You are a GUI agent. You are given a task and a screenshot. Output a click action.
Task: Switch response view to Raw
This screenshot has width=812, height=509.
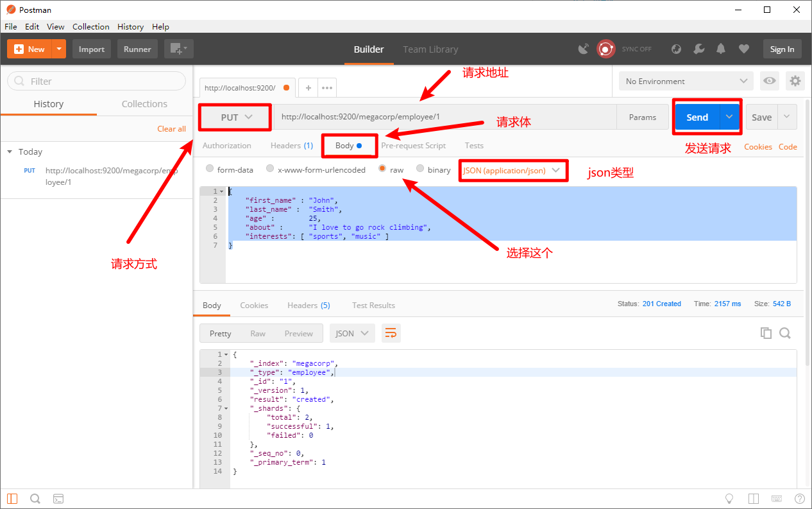258,334
